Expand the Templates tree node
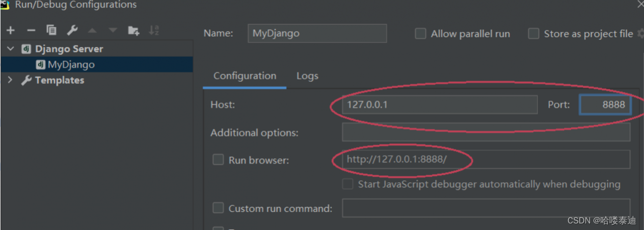This screenshot has width=644, height=230. coord(10,80)
